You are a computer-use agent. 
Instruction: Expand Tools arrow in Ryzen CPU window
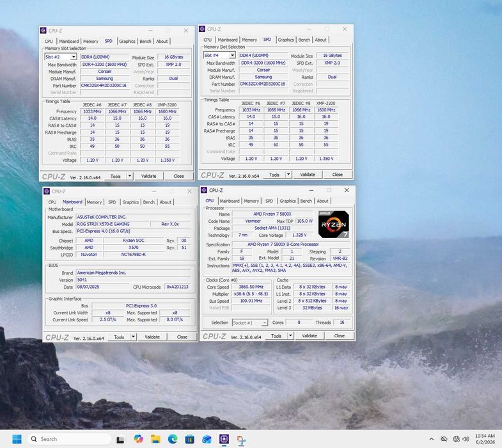290,335
